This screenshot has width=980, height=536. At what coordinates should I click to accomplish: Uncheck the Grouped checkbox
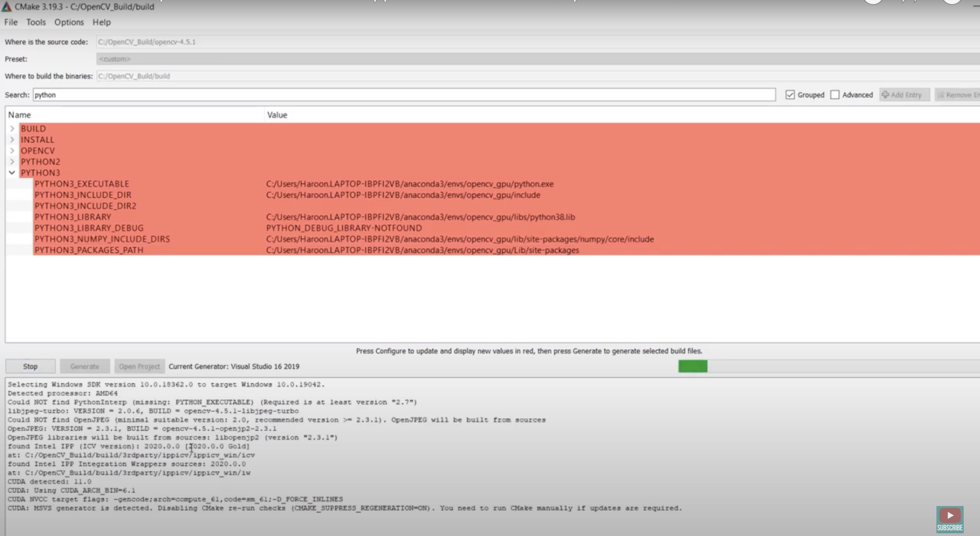point(790,94)
